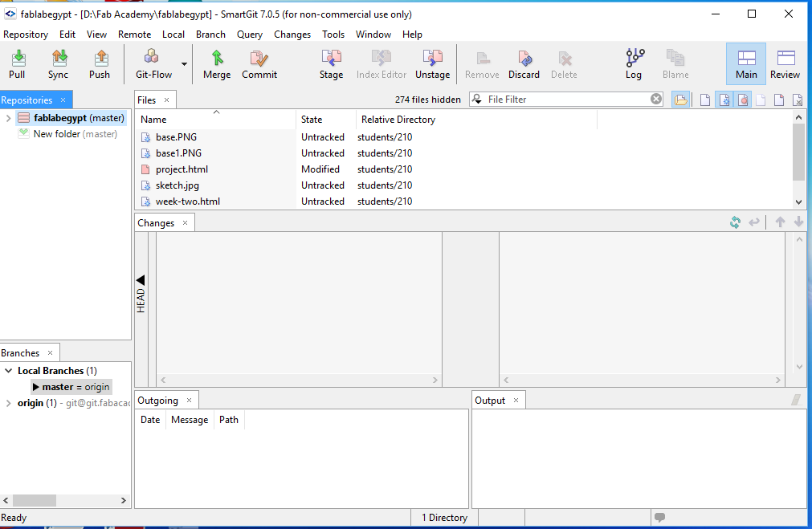Switch to the Review perspective
812x529 pixels.
[x=785, y=64]
